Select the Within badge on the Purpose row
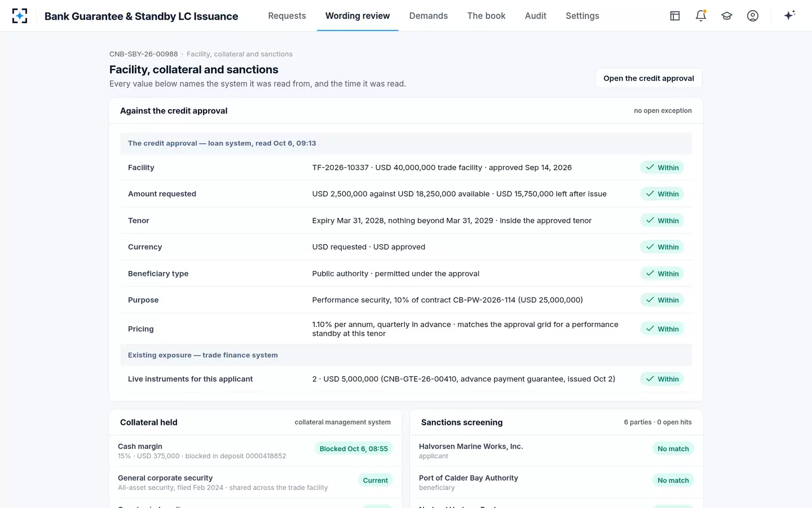 point(662,300)
